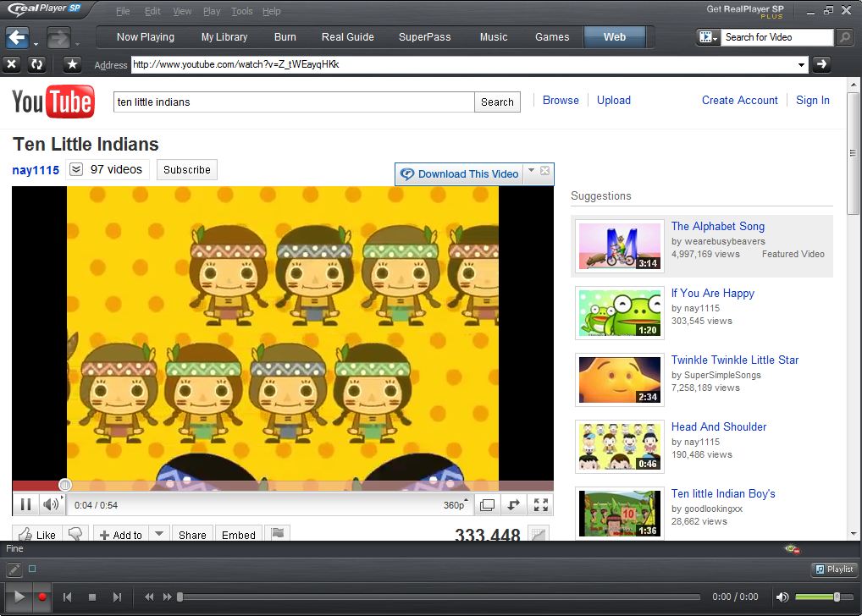This screenshot has width=862, height=616.
Task: Click the Embed button
Action: click(239, 534)
